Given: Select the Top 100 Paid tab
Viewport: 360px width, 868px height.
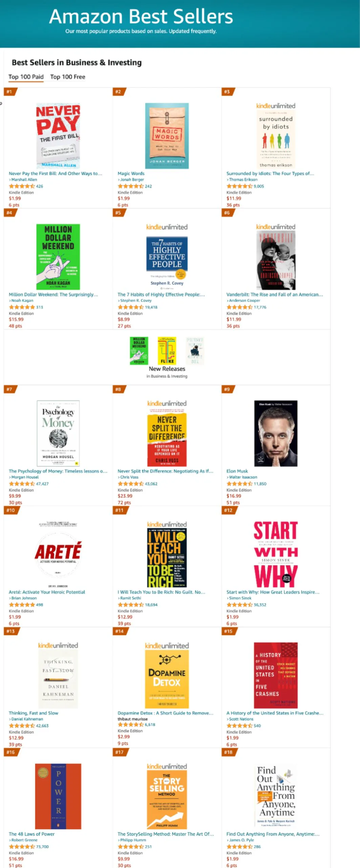Looking at the screenshot, I should pos(26,77).
